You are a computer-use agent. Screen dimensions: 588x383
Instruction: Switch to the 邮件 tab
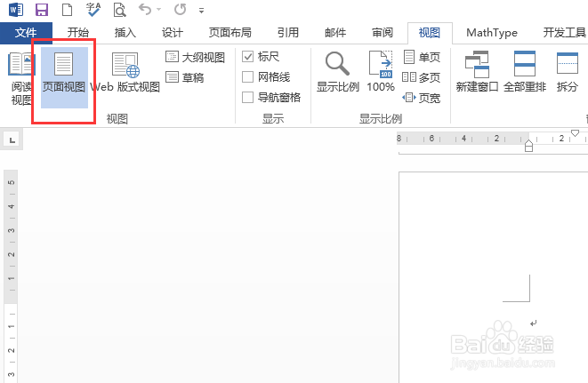(335, 33)
